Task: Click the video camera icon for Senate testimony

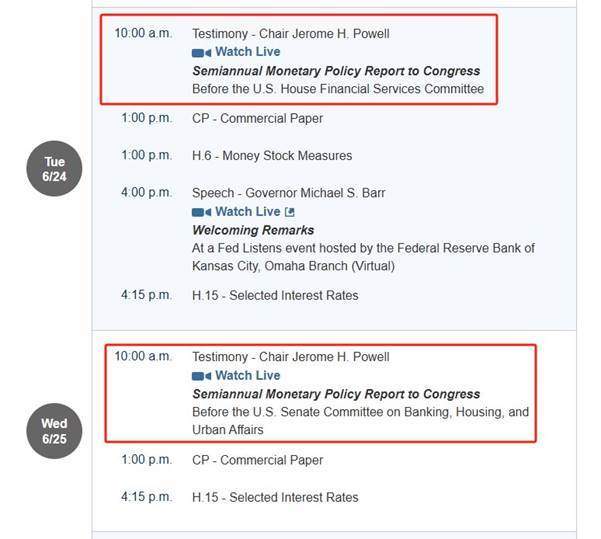Action: (x=201, y=376)
